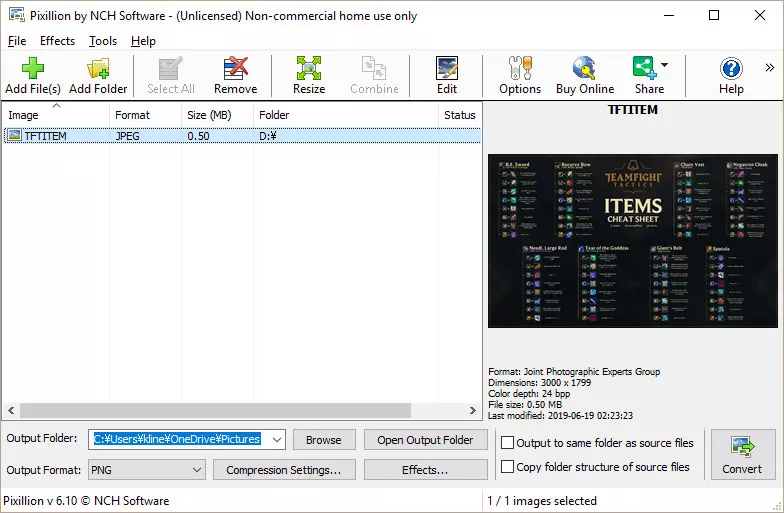Maximize the Pixillion window
784x513 pixels.
pyautogui.click(x=714, y=15)
